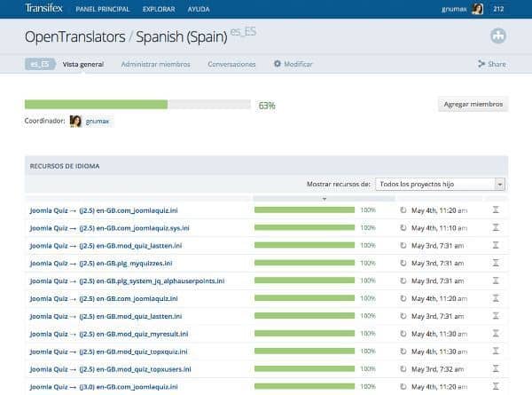
Task: Open the gnumax coordinator profile link
Action: pyautogui.click(x=97, y=122)
